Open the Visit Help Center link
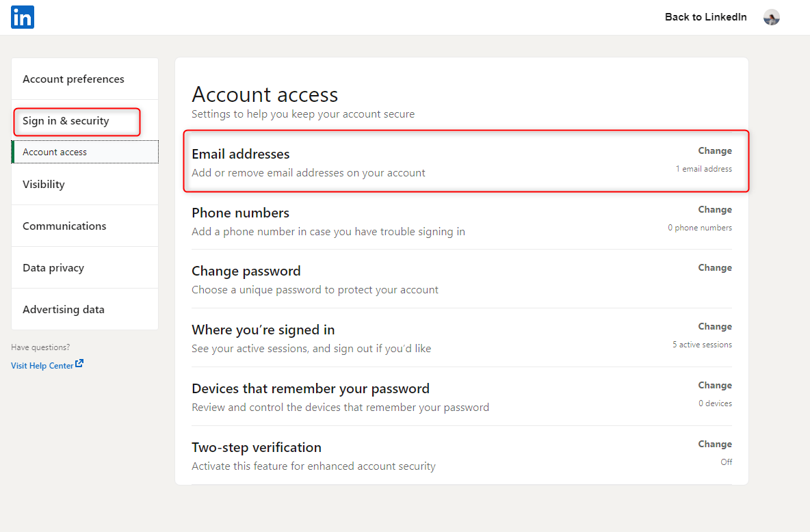 click(x=41, y=365)
